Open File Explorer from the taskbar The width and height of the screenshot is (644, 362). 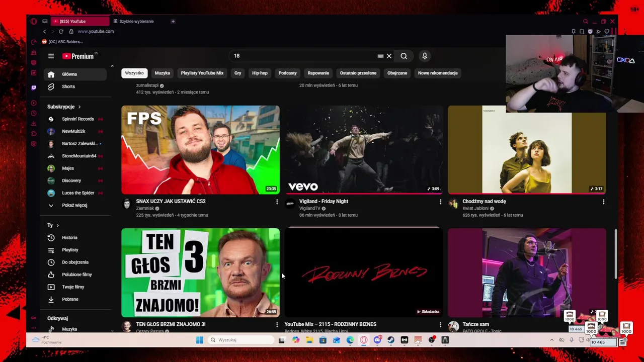click(x=309, y=340)
